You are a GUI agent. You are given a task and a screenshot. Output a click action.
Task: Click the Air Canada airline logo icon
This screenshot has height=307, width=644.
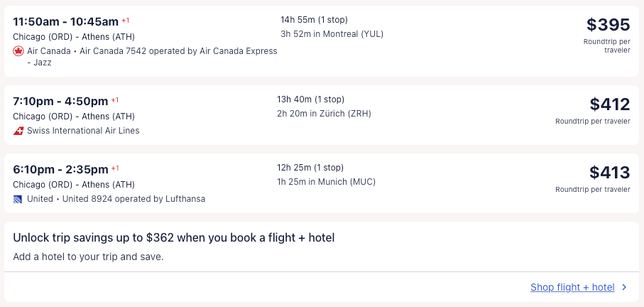click(18, 51)
